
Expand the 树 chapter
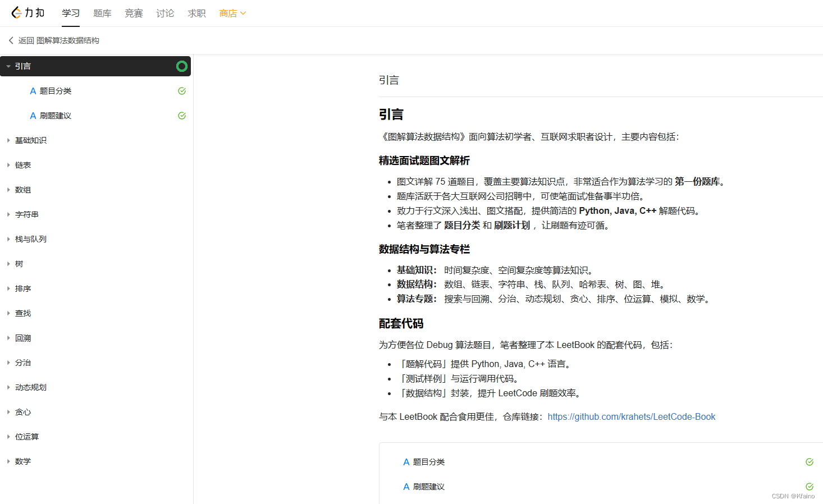coord(8,264)
